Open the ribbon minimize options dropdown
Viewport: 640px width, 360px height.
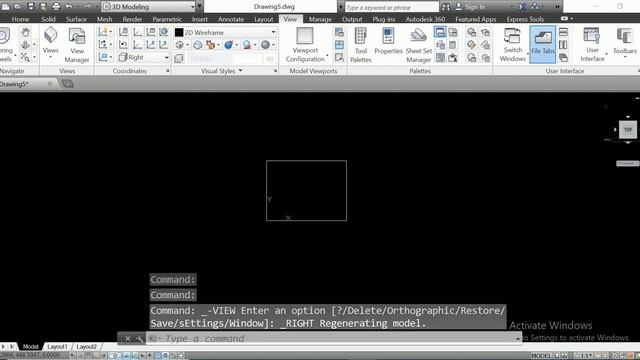(x=571, y=19)
